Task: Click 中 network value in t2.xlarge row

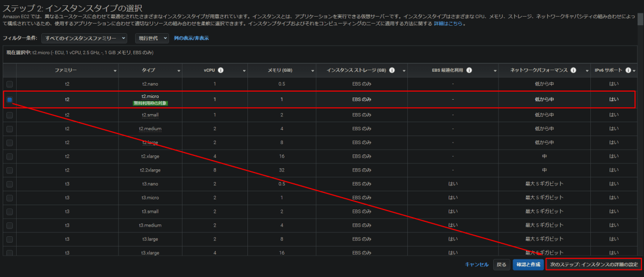Action: (544, 156)
